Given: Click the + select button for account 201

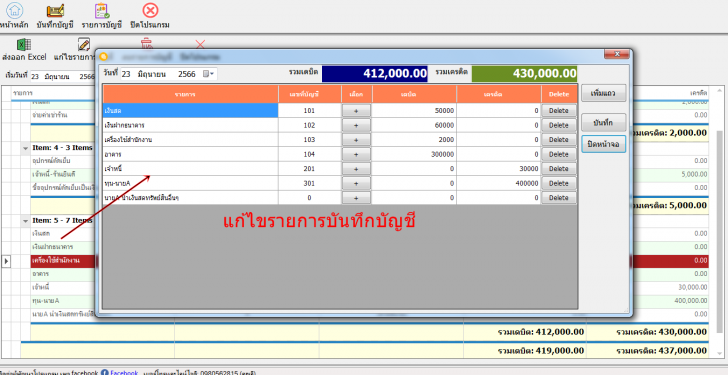Looking at the screenshot, I should [356, 169].
